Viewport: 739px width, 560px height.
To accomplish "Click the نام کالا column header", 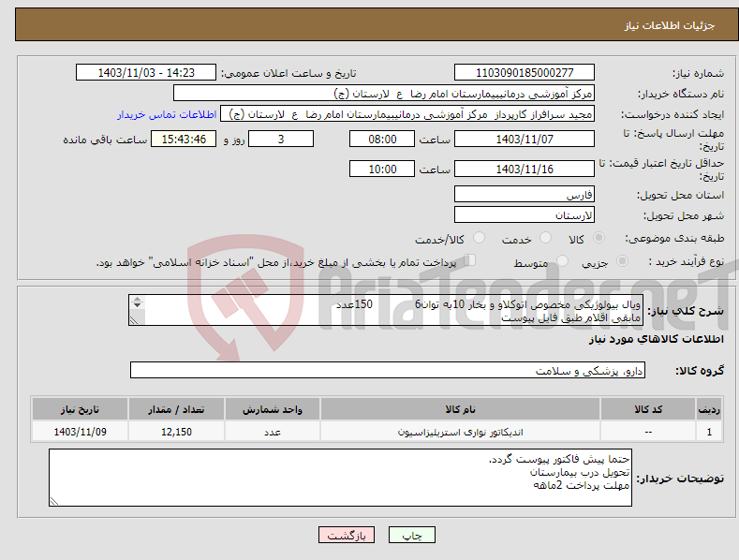I will [460, 409].
